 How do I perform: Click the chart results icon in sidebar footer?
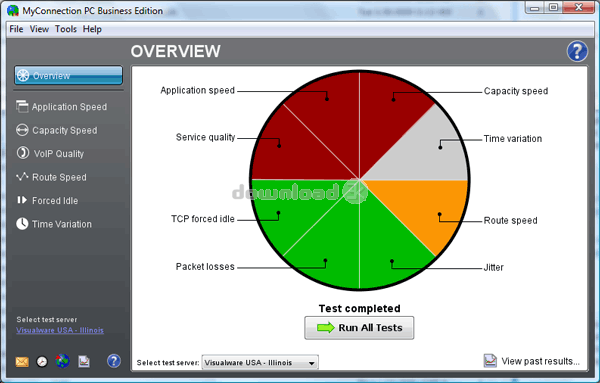[x=84, y=361]
